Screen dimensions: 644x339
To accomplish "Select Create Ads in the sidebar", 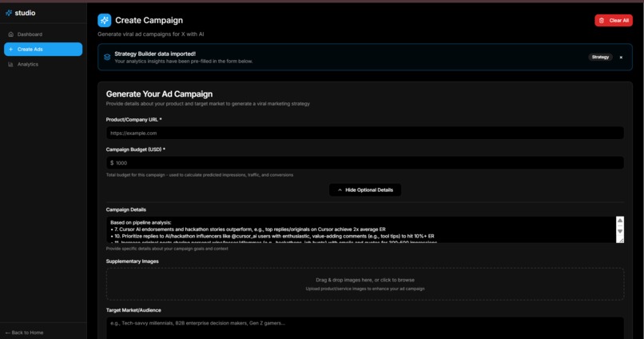I will pos(43,50).
